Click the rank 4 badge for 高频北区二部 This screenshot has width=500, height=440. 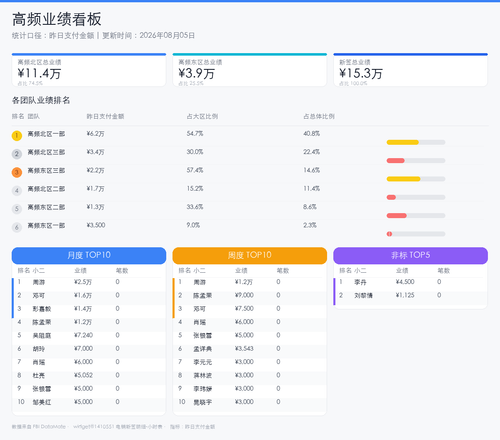click(17, 191)
